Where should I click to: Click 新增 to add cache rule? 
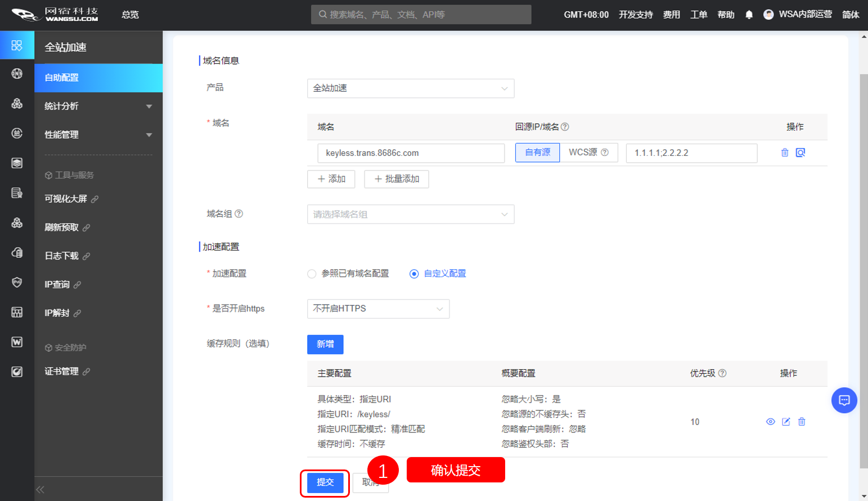(325, 345)
